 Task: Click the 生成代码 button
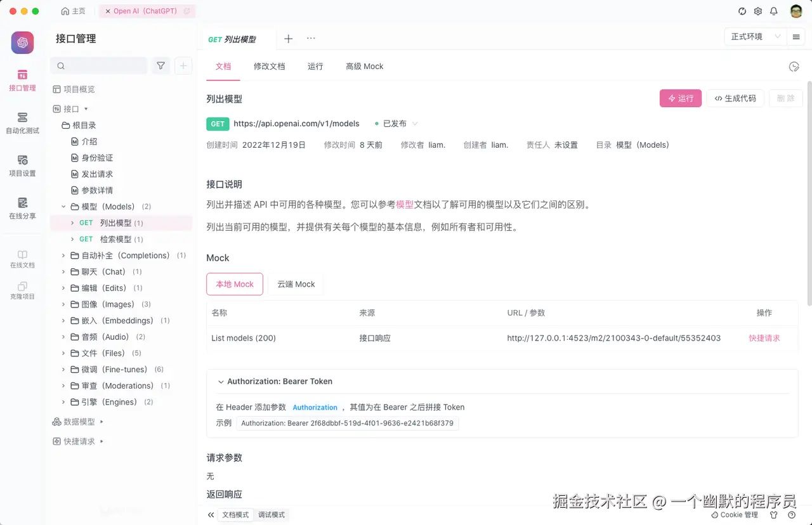[735, 98]
